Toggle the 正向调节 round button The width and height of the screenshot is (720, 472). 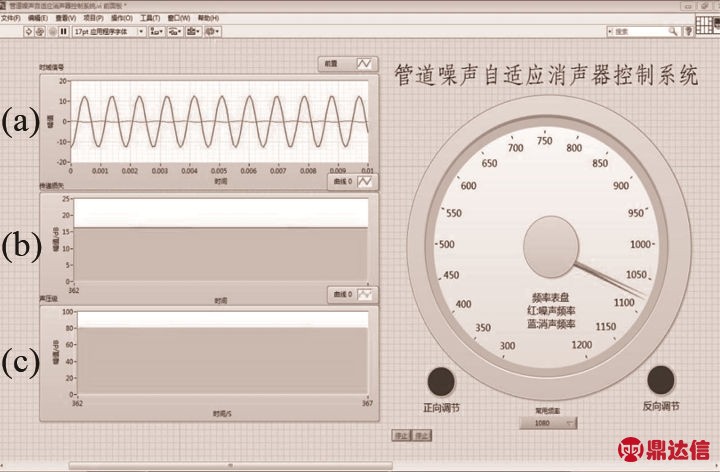[x=440, y=380]
